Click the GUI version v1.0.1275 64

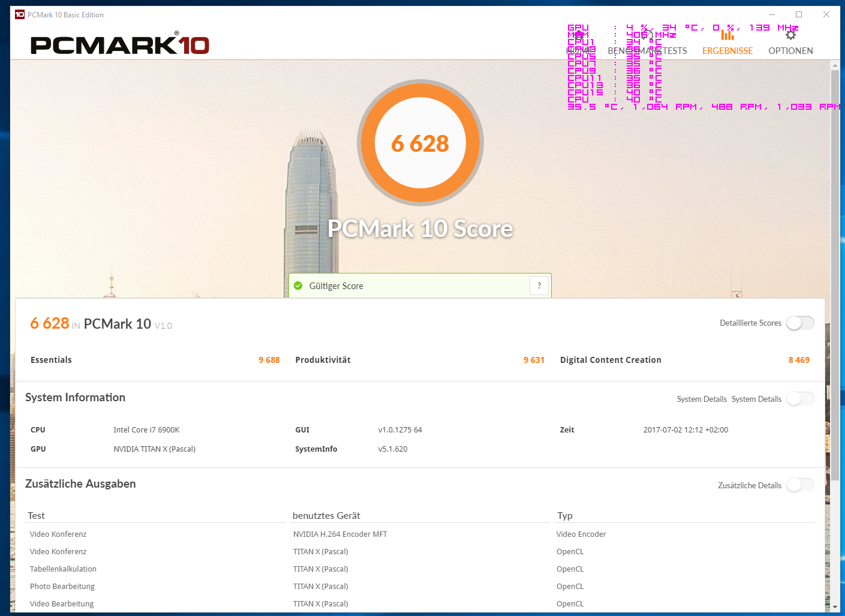[400, 430]
